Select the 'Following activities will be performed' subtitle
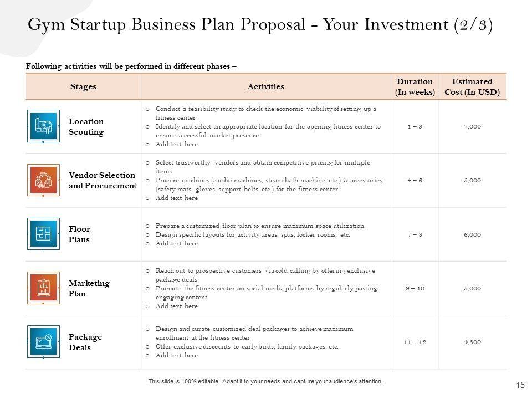Viewport: 532px width, 399px height. click(x=131, y=66)
